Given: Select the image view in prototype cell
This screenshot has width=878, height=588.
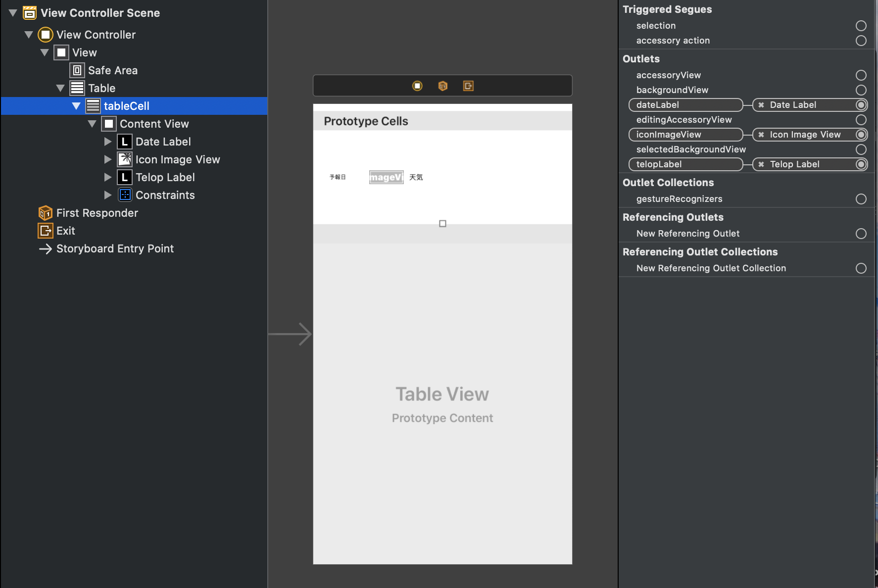Looking at the screenshot, I should click(x=386, y=177).
